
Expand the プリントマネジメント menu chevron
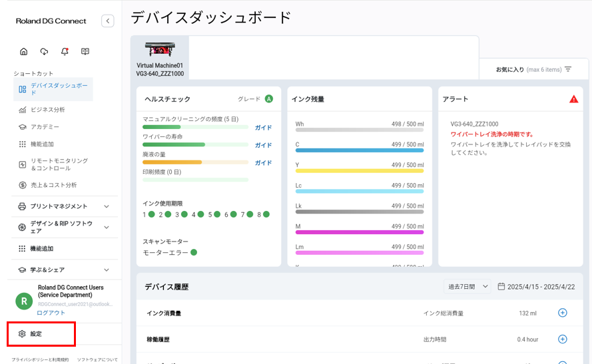(107, 206)
